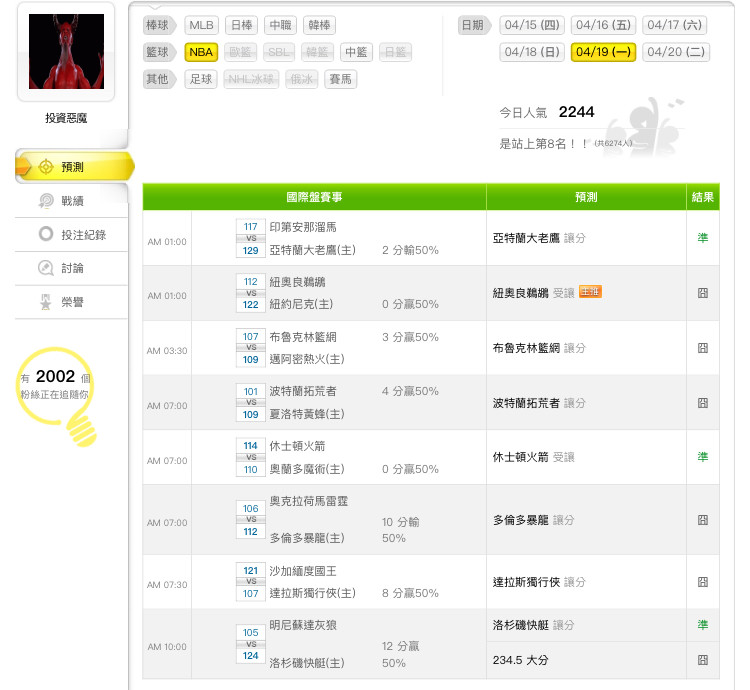Click the 預測 column header
Image resolution: width=750 pixels, height=690 pixels.
[586, 197]
